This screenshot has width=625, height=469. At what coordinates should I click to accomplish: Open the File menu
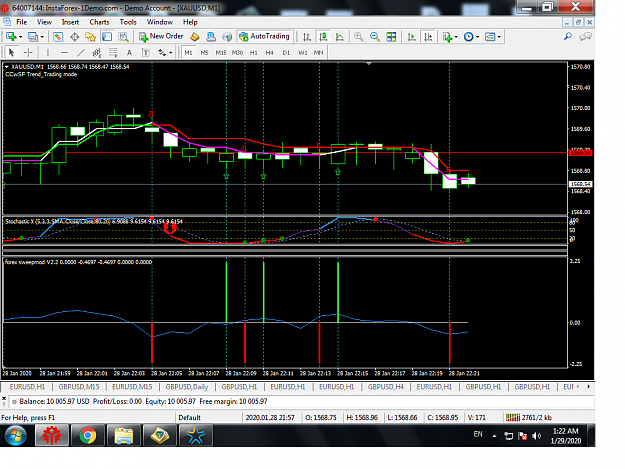(x=22, y=22)
